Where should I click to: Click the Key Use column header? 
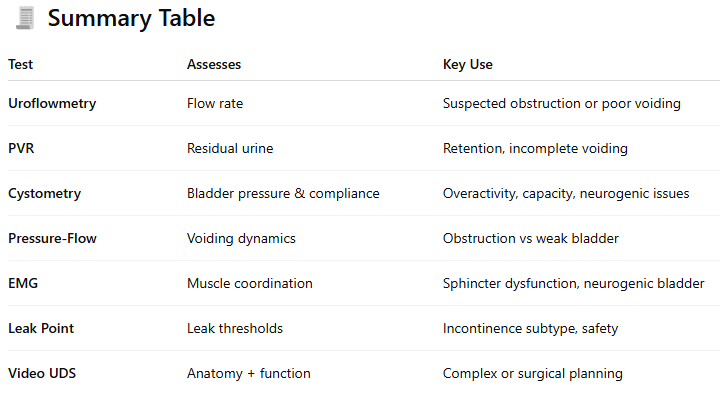click(467, 64)
